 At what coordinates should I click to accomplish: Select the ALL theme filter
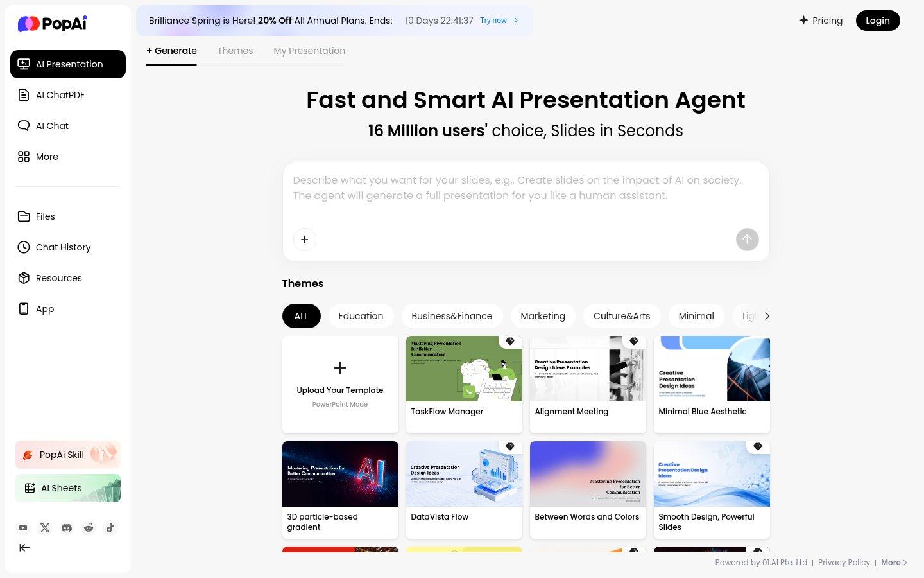point(302,316)
